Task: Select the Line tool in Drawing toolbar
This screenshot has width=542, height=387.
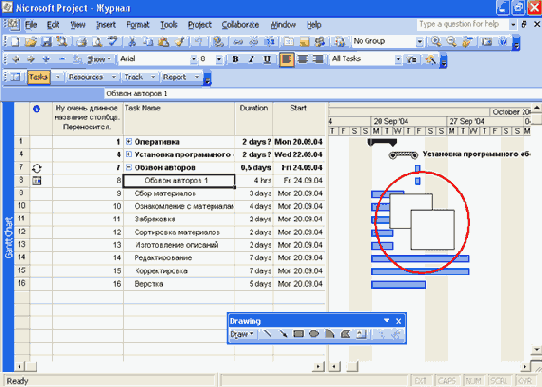Action: coord(267,334)
